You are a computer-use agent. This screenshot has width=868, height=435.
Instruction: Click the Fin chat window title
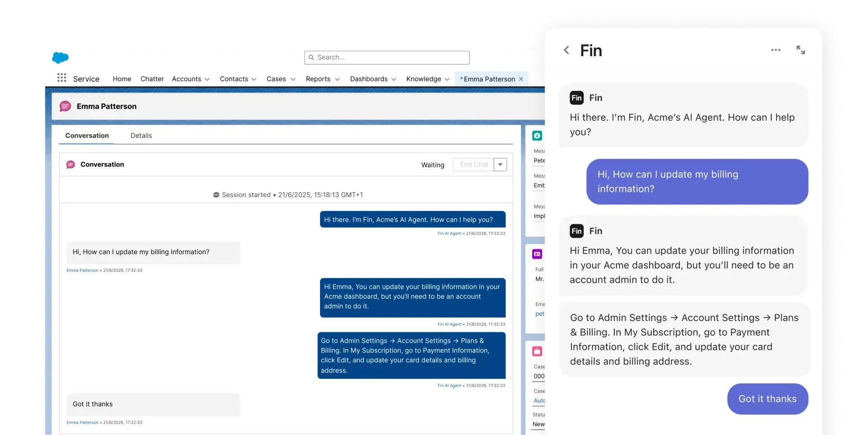pos(591,51)
